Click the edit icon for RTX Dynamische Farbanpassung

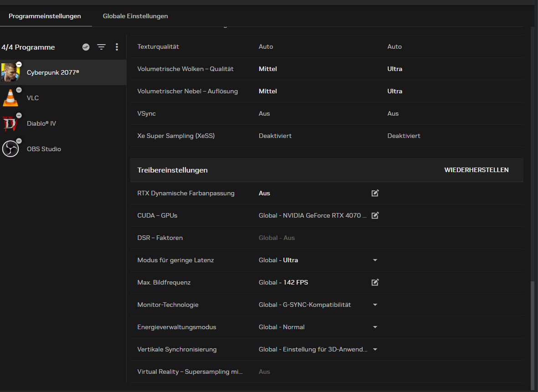pyautogui.click(x=375, y=193)
